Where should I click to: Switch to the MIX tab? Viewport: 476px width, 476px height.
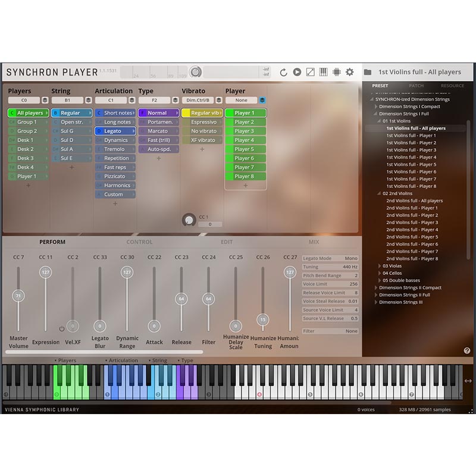(314, 242)
